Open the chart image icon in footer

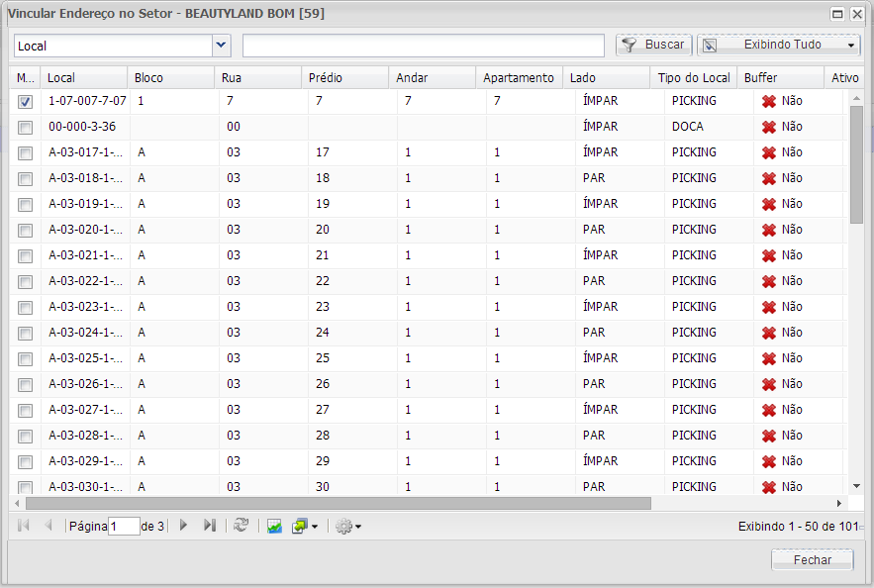point(274,526)
